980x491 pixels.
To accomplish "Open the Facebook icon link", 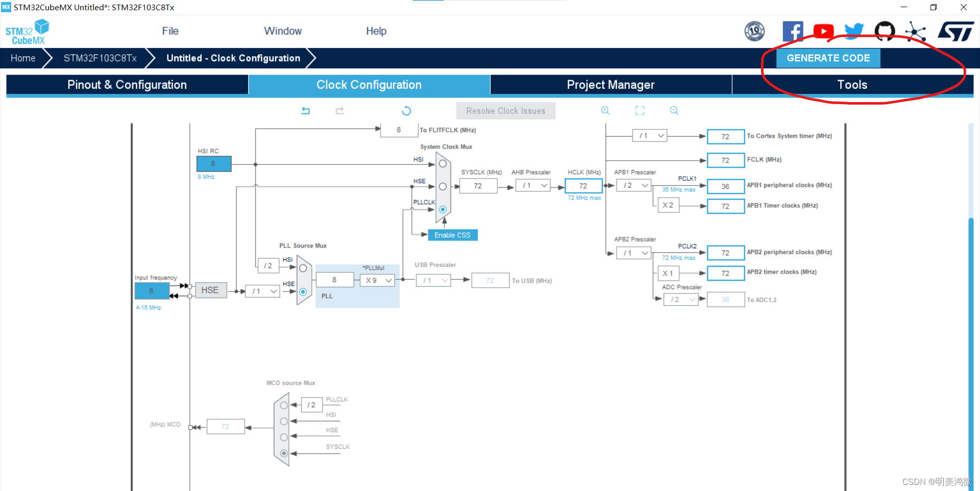I will [793, 31].
